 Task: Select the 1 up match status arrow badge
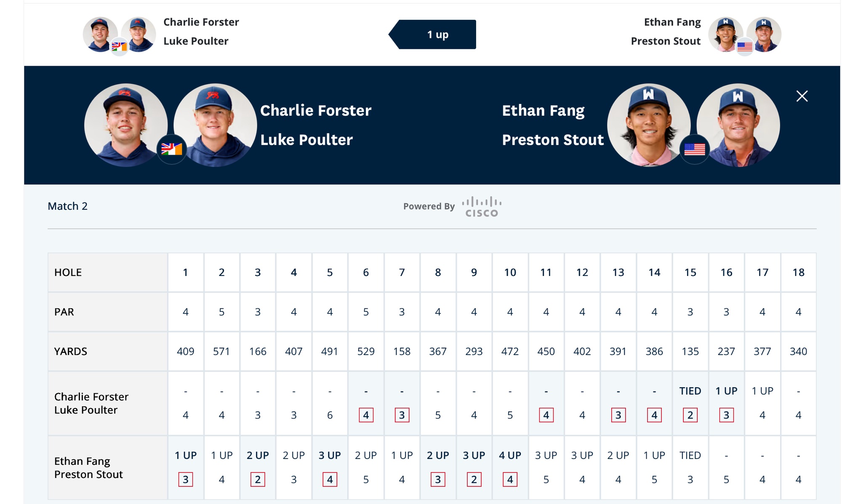[x=432, y=34]
